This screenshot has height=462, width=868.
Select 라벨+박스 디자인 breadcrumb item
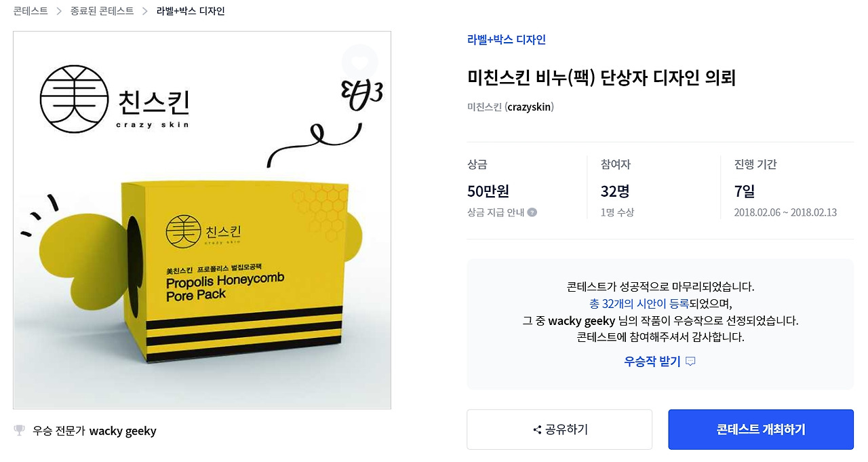click(x=191, y=12)
